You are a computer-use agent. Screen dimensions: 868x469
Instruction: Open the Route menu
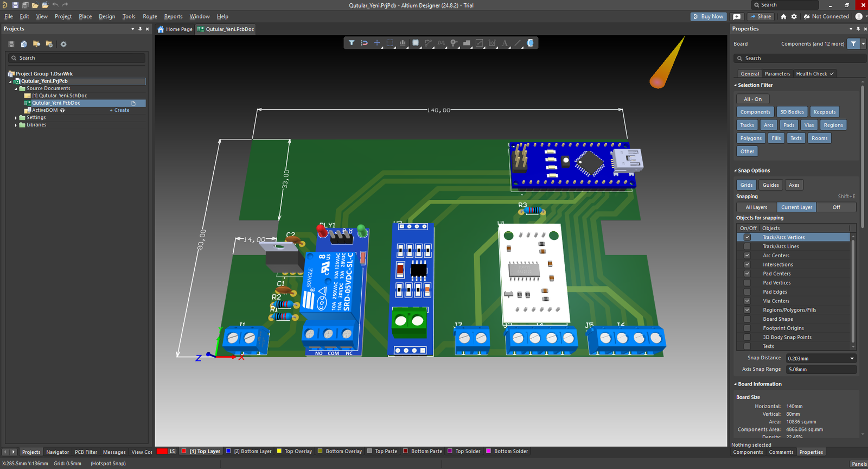tap(150, 16)
